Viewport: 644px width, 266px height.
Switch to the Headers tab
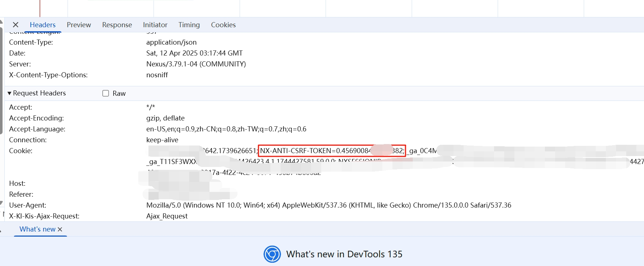(42, 25)
